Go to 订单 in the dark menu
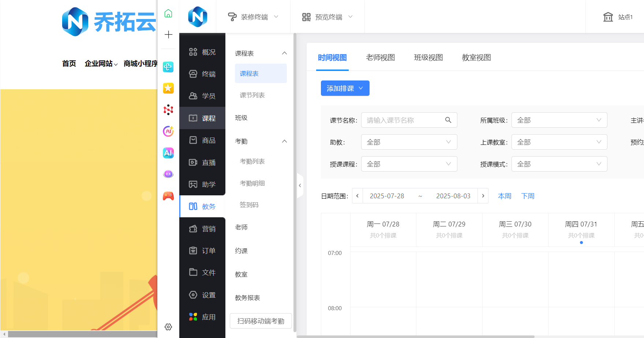Image resolution: width=644 pixels, height=338 pixels. click(x=202, y=251)
